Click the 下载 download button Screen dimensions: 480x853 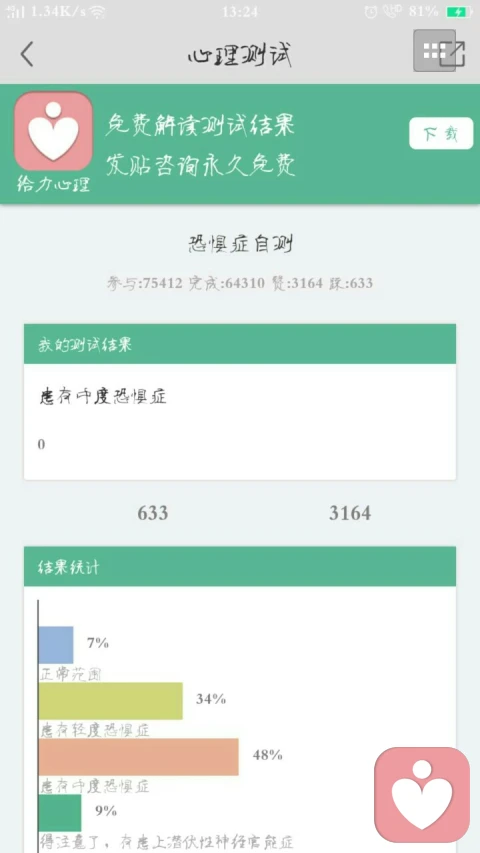tap(441, 133)
